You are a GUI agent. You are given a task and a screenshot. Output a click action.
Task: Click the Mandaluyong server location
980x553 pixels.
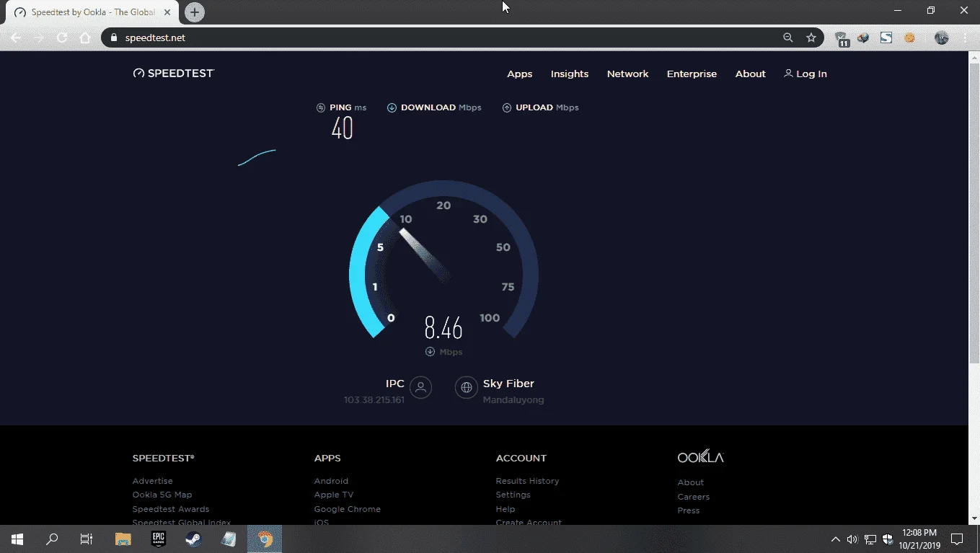[513, 400]
